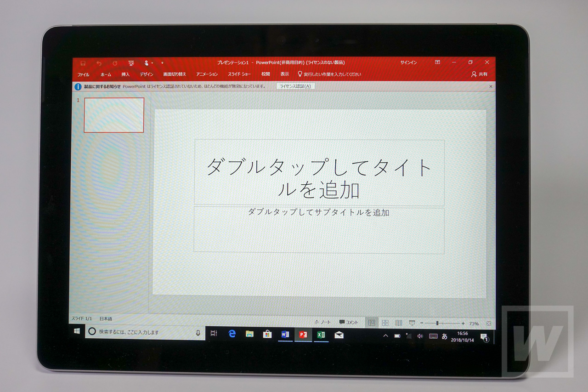588x392 pixels.
Task: Toggle touch/mouse mode icon
Action: [147, 63]
